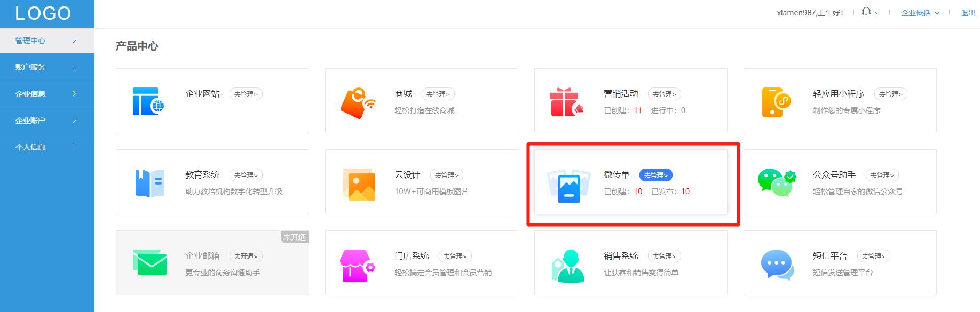
Task: Click the blue 去管理 button for 微传单
Action: tap(655, 175)
